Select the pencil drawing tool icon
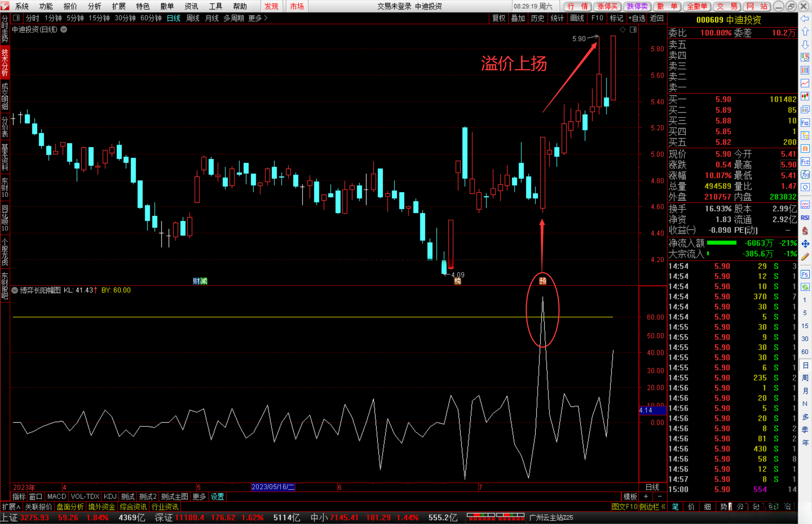812x524 pixels. click(805, 257)
